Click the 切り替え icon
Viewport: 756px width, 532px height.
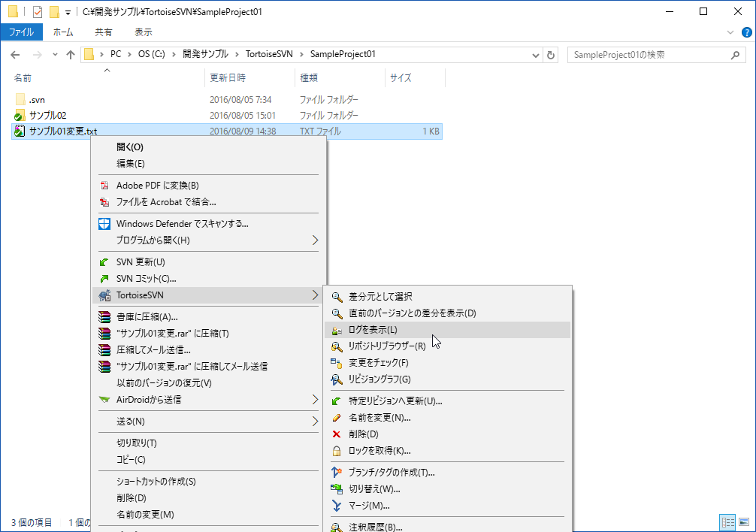[x=337, y=489]
